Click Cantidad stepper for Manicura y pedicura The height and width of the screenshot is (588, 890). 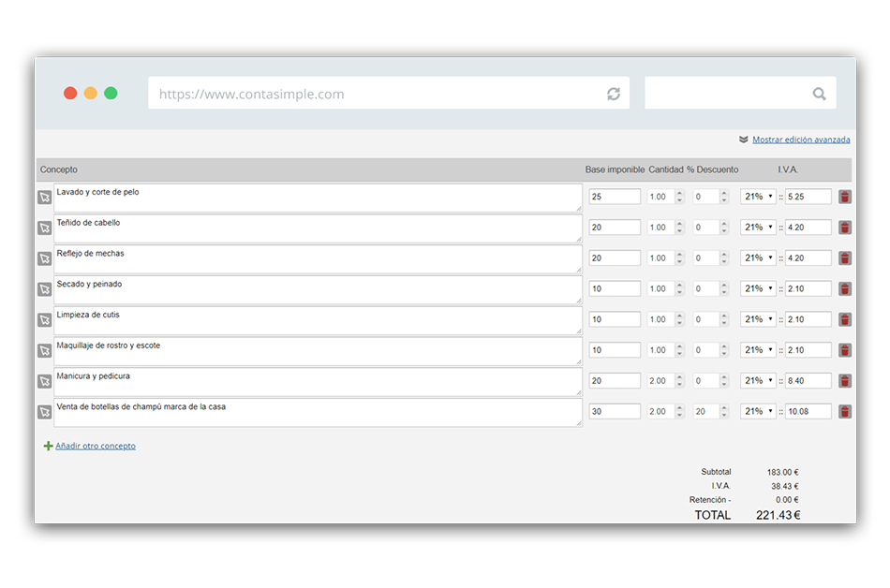tap(679, 380)
